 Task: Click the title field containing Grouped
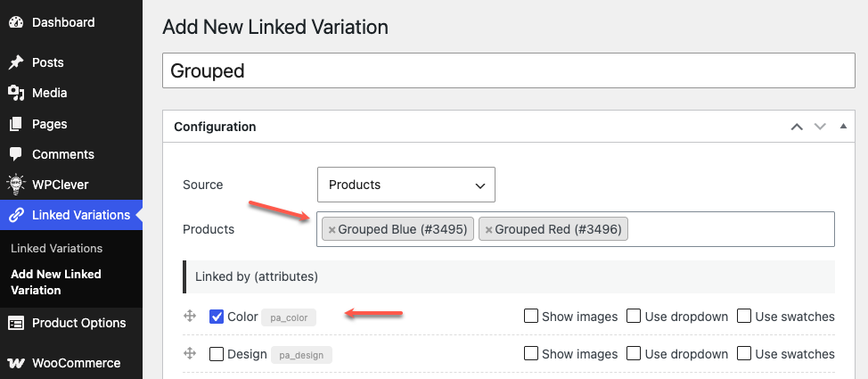click(x=508, y=70)
